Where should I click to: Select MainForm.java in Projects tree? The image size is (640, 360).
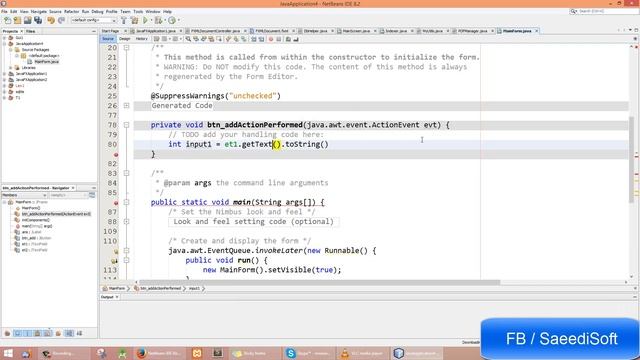pyautogui.click(x=46, y=62)
